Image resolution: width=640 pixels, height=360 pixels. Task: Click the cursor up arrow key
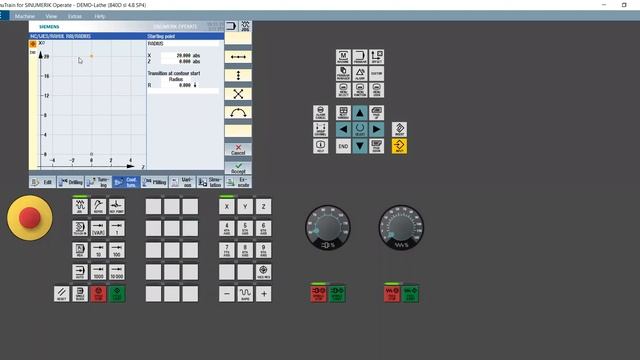(x=360, y=113)
